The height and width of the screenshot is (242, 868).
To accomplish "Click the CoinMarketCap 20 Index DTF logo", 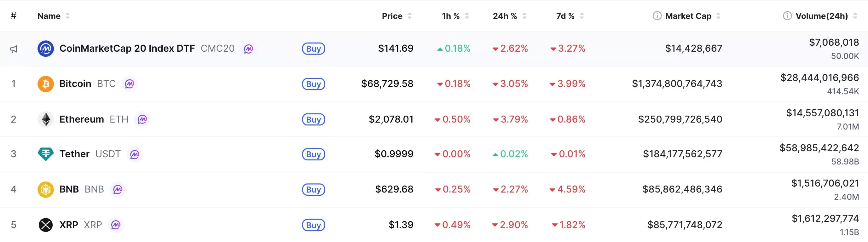I will (45, 48).
